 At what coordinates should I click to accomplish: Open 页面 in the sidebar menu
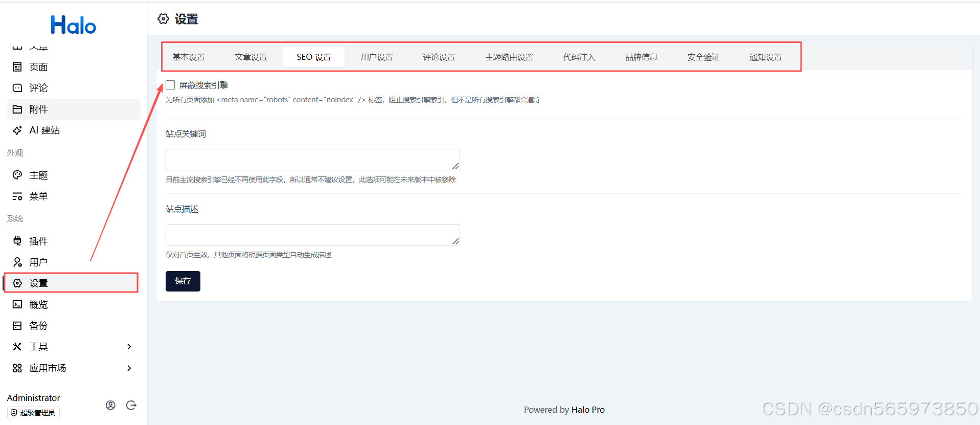click(x=74, y=67)
